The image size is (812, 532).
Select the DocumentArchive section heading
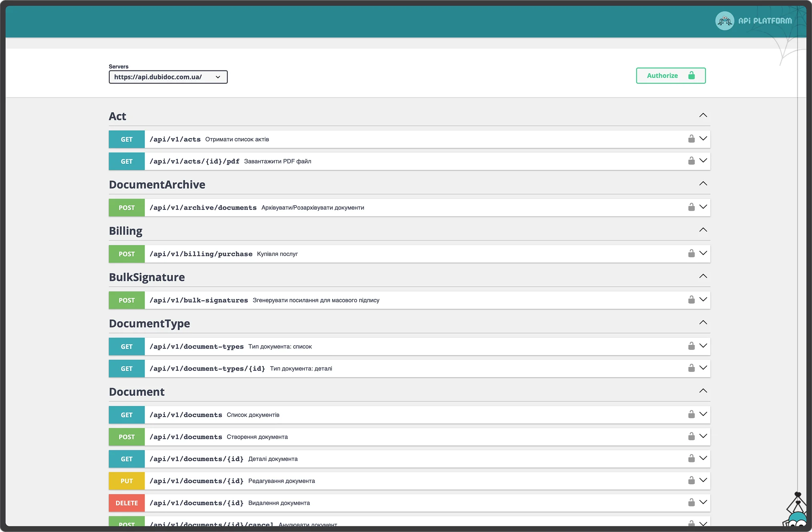(157, 185)
